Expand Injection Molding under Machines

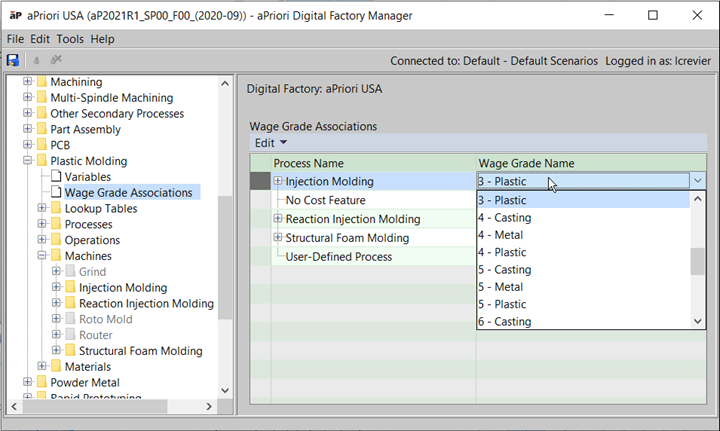pyautogui.click(x=56, y=287)
